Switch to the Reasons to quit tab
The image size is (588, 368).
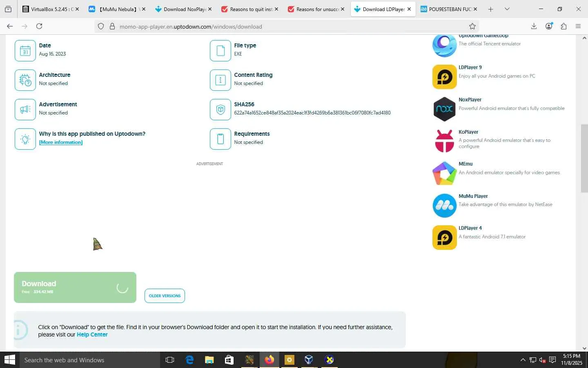point(249,9)
